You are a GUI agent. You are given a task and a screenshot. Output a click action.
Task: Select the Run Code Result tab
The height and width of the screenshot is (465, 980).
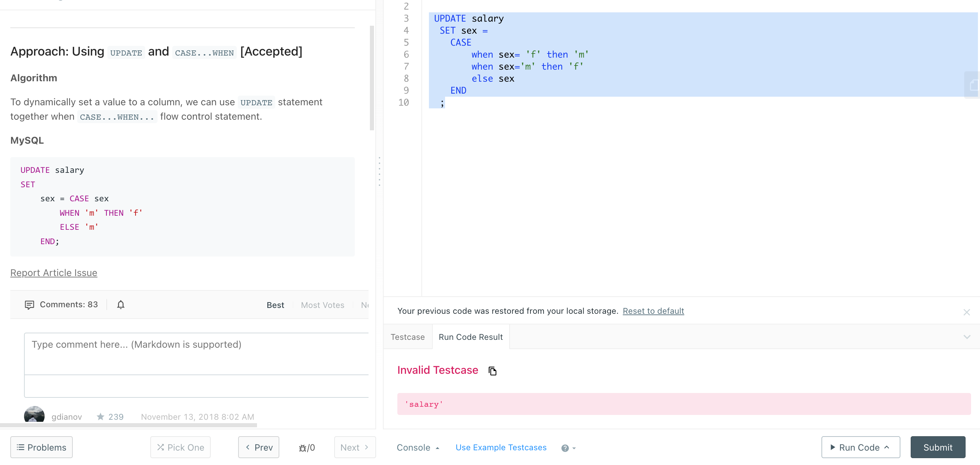[x=470, y=337]
